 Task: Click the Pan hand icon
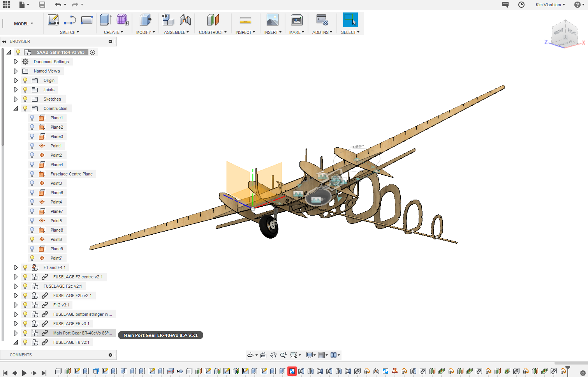click(273, 355)
